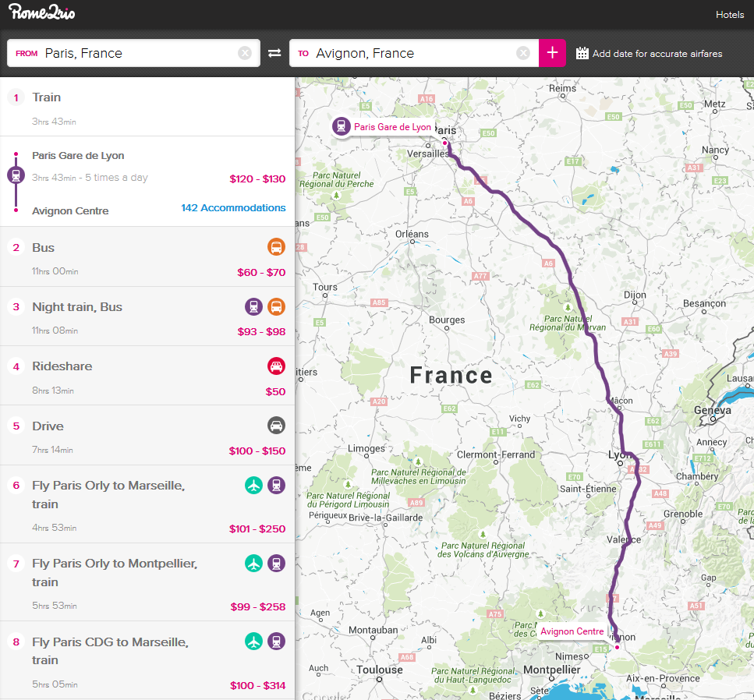The width and height of the screenshot is (754, 700).
Task: Click Geneva city label on the map
Action: coord(712,410)
